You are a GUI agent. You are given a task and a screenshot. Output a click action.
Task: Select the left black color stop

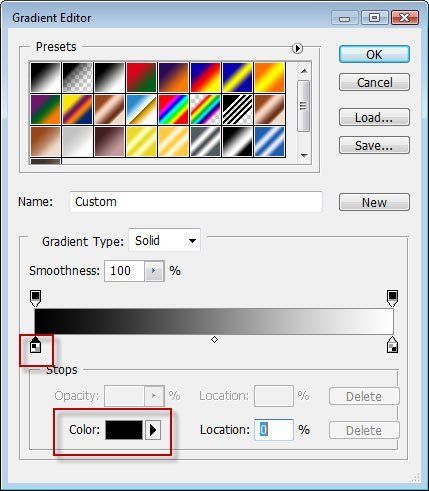tap(35, 345)
